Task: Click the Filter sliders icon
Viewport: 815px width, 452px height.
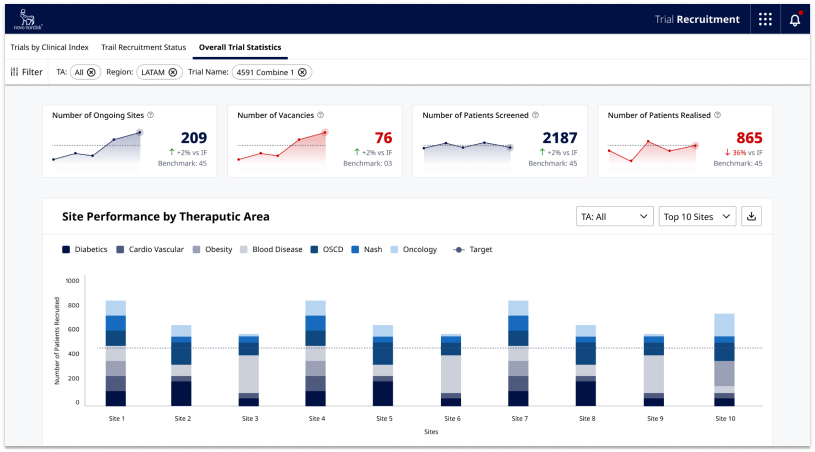Action: click(14, 72)
